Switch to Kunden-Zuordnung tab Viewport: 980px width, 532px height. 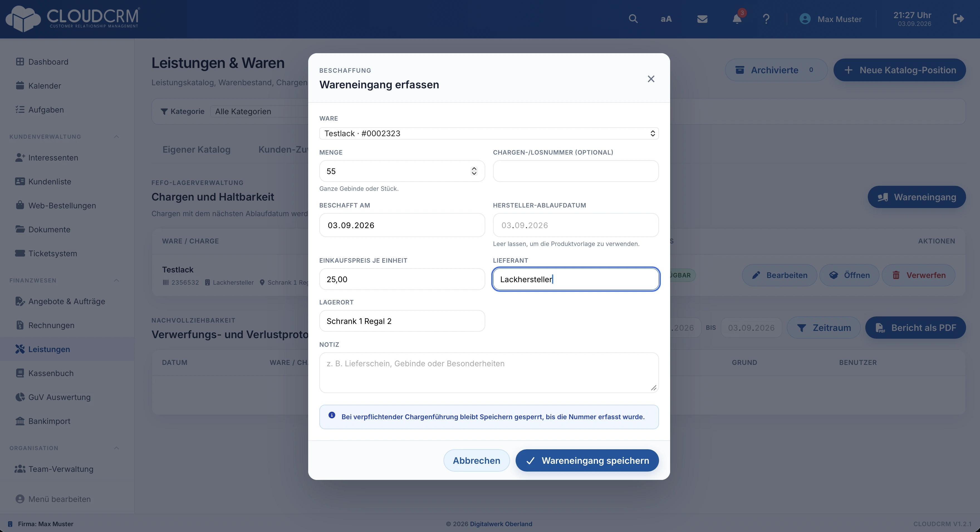point(283,150)
